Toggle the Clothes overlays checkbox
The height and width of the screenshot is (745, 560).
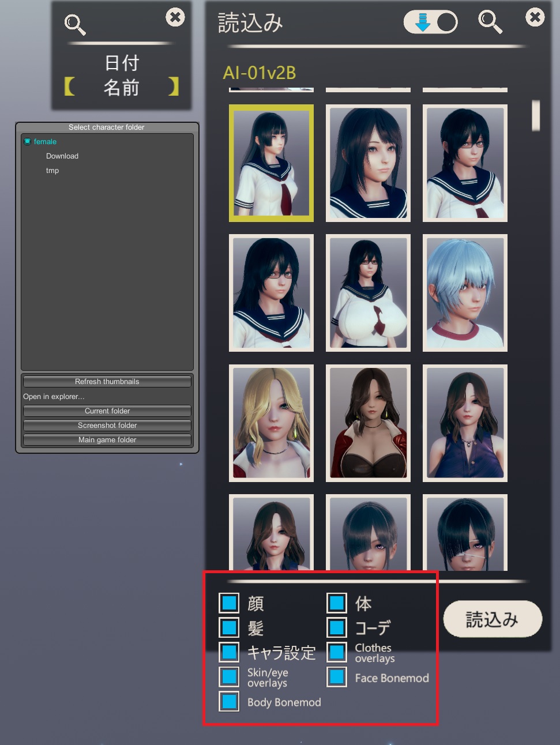point(337,652)
